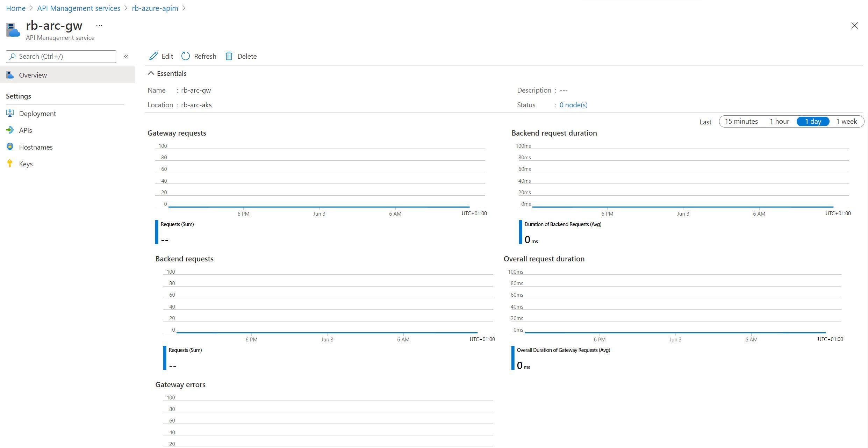Go to API Management services breadcrumb

coord(79,8)
